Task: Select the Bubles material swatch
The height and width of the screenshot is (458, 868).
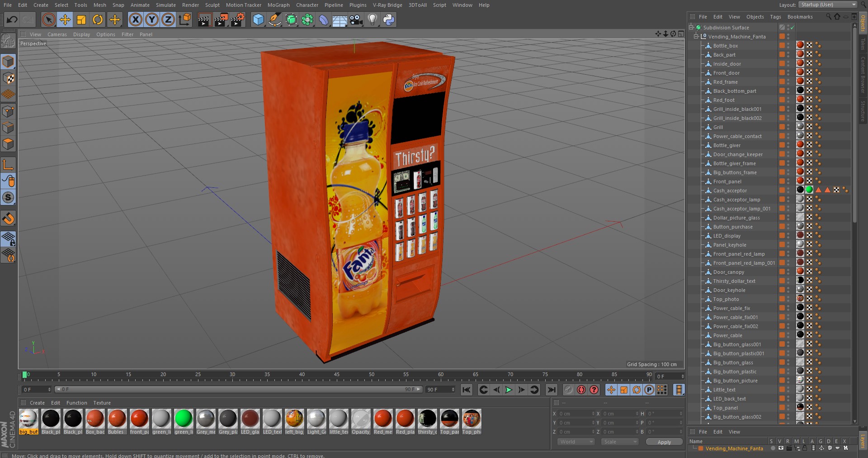Action: coord(117,421)
